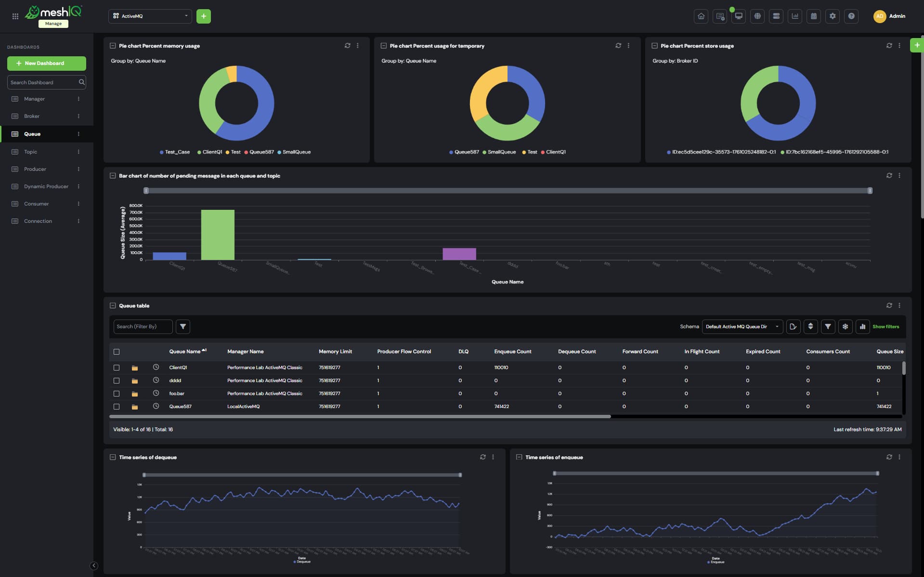Image resolution: width=924 pixels, height=577 pixels.
Task: Click the help question mark icon
Action: [x=852, y=16]
